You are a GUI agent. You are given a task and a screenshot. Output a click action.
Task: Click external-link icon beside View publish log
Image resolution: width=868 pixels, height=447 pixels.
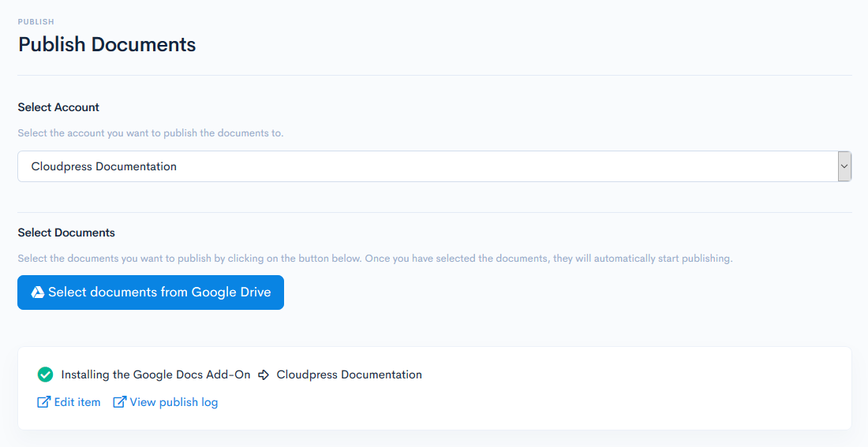[120, 402]
